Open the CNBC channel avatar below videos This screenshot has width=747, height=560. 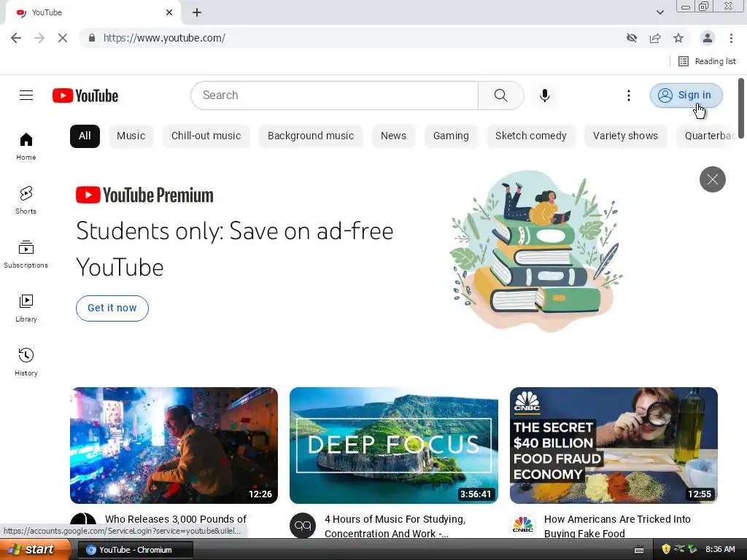(x=522, y=525)
